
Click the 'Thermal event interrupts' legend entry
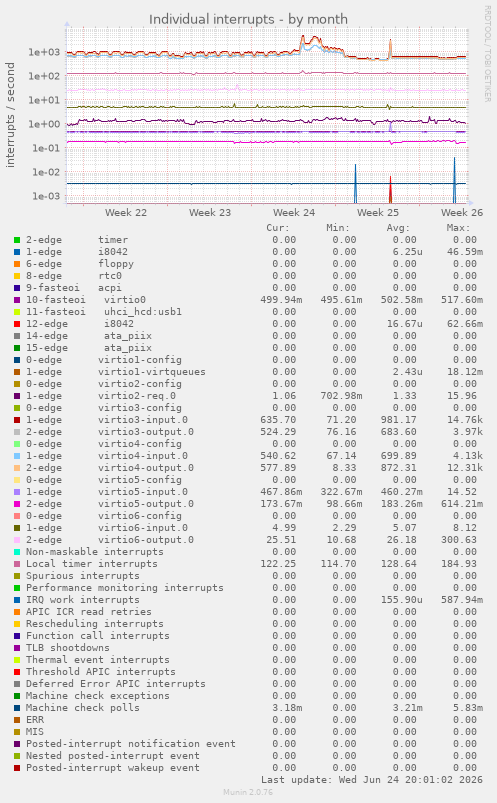pos(97,660)
